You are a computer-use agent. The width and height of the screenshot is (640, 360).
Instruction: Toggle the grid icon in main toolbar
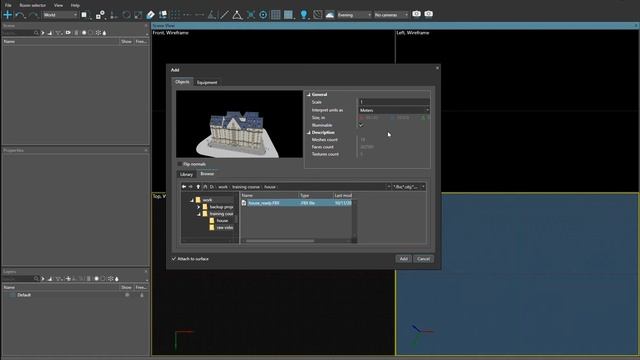tap(276, 15)
